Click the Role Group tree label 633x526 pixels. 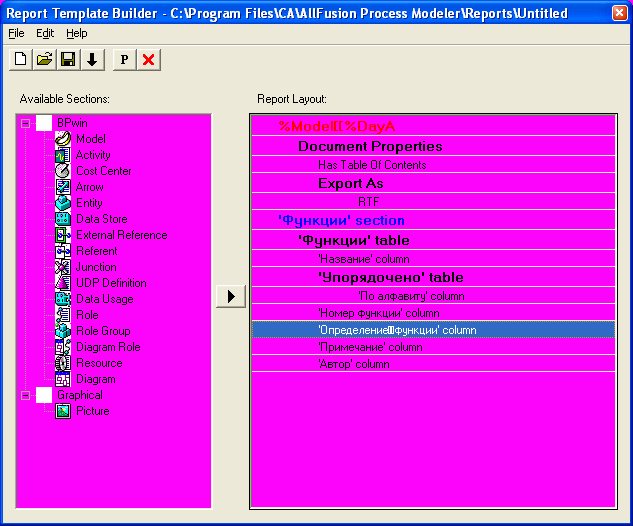103,331
